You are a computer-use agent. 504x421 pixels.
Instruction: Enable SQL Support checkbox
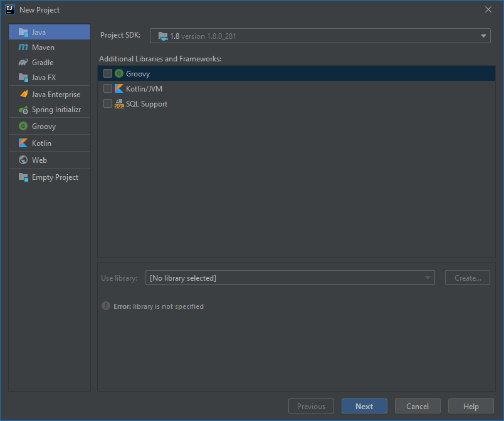(x=107, y=103)
